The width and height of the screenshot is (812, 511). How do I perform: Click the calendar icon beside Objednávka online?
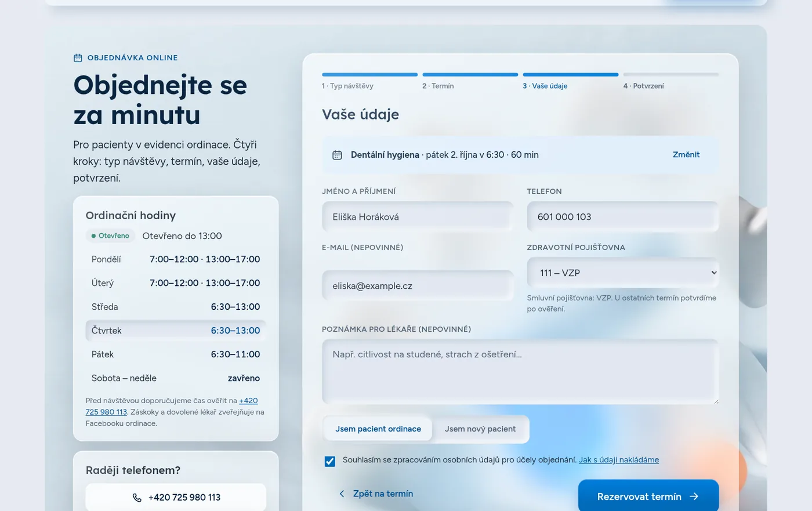[78, 58]
